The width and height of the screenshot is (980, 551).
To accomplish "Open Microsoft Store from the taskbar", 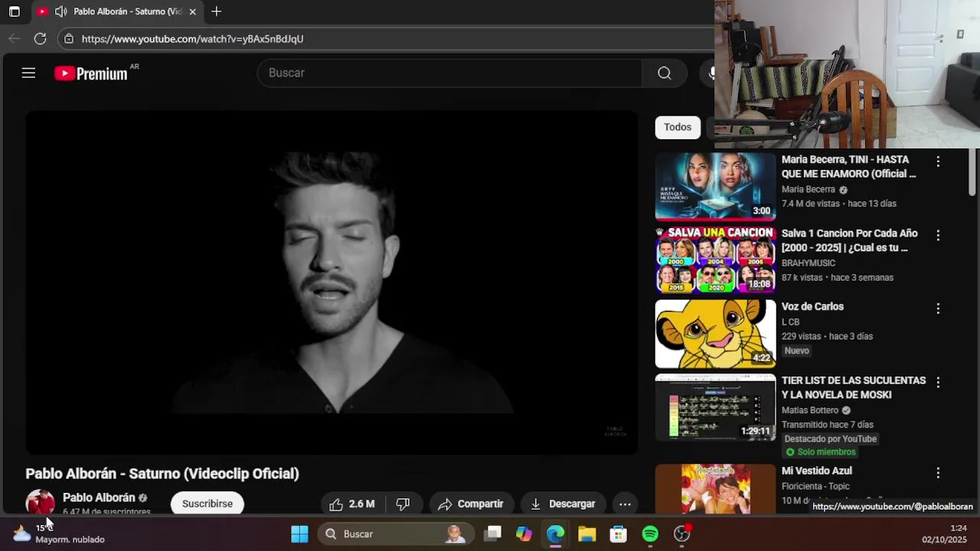I will (x=618, y=533).
